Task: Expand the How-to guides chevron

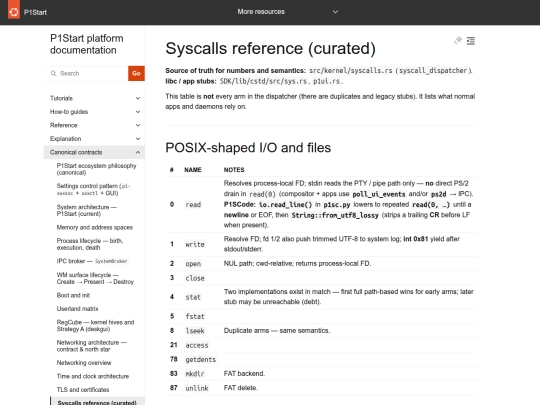Action: coord(138,112)
